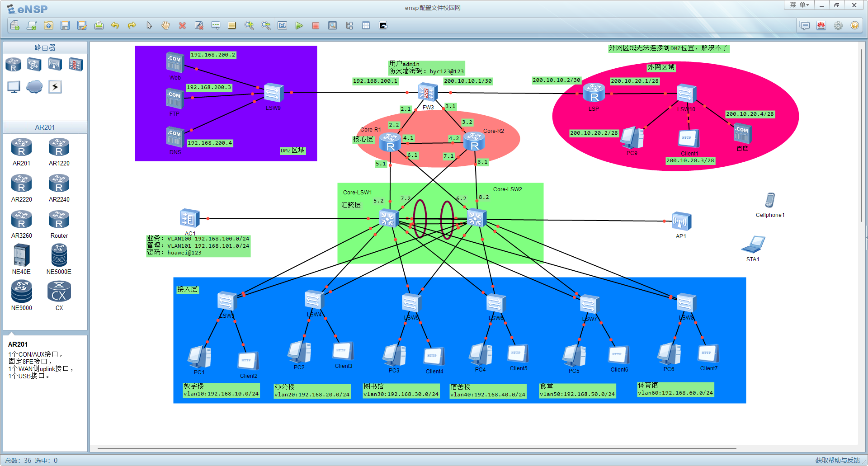868x466 pixels.
Task: Click the save as icon
Action: pos(82,25)
